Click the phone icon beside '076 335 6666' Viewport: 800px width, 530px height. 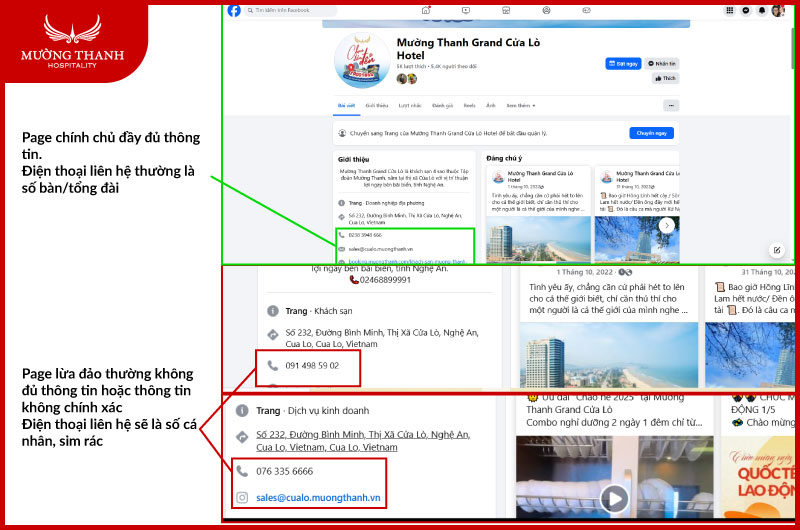242,471
